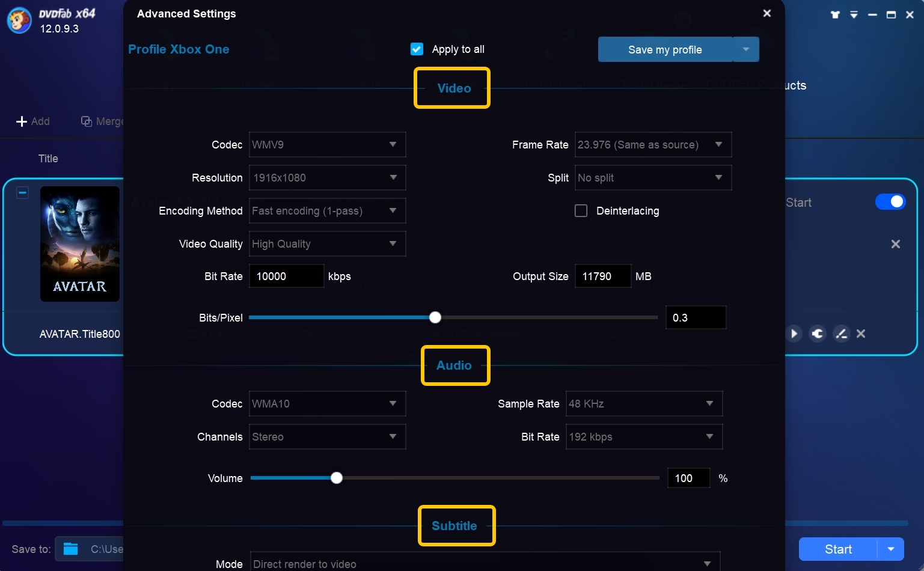Click the Video section heading
The height and width of the screenshot is (571, 924).
(454, 88)
